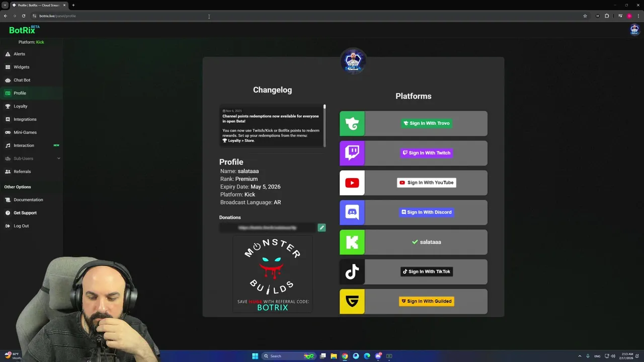Click the Broadcast Language AR value
Image resolution: width=644 pixels, height=362 pixels.
point(277,202)
